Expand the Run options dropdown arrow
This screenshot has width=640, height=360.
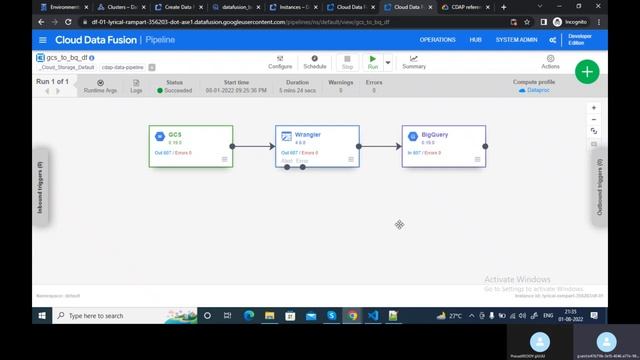click(x=388, y=63)
